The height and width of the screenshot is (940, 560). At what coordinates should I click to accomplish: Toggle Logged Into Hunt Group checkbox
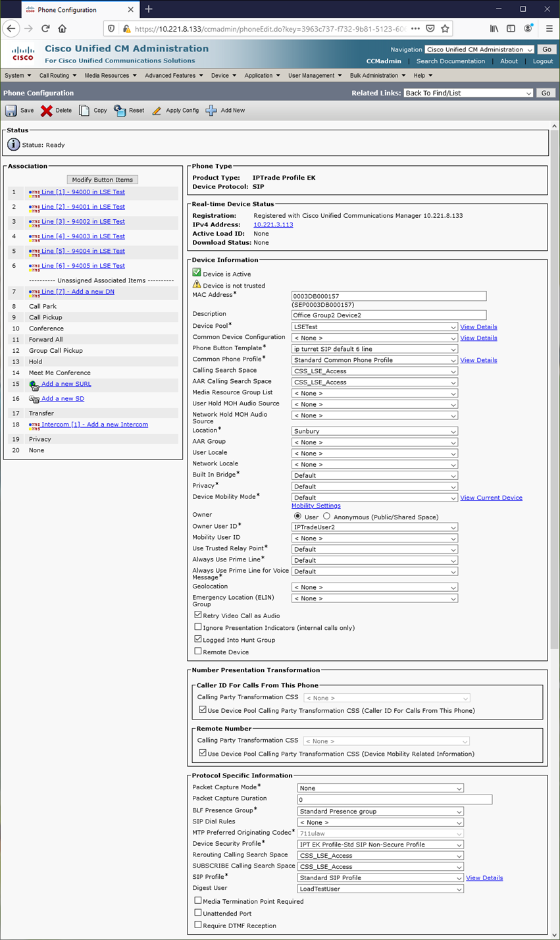pyautogui.click(x=198, y=639)
